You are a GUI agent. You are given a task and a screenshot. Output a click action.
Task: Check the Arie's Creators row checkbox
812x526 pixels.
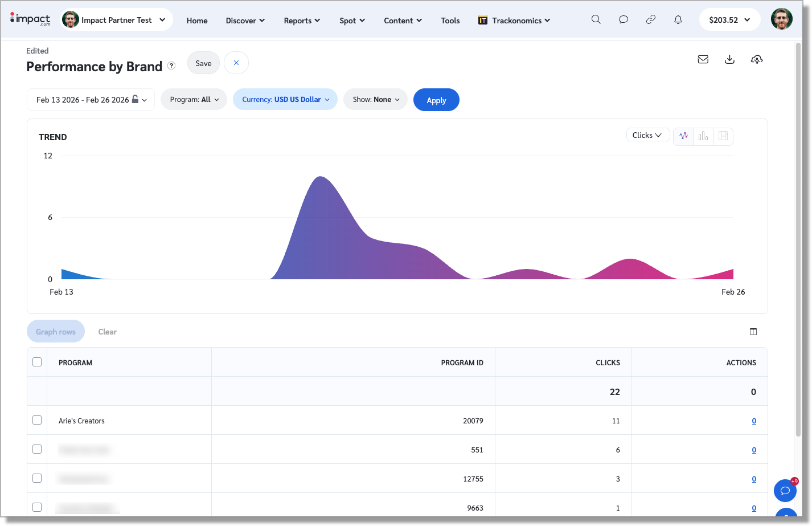(37, 420)
